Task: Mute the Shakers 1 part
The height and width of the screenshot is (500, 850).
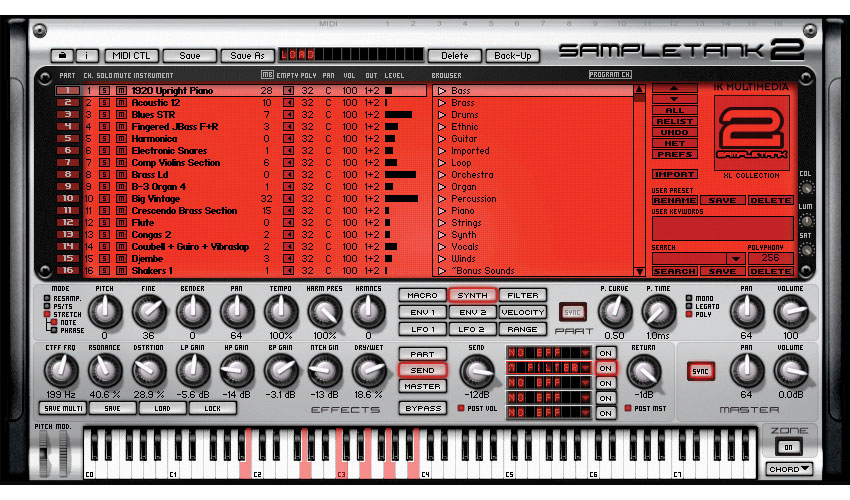Action: [x=121, y=270]
